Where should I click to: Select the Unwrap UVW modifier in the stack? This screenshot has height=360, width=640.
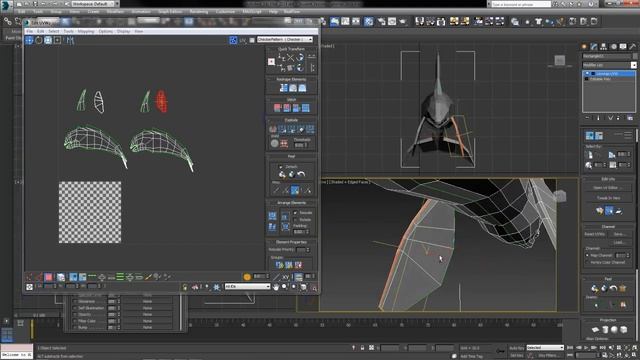tap(609, 73)
